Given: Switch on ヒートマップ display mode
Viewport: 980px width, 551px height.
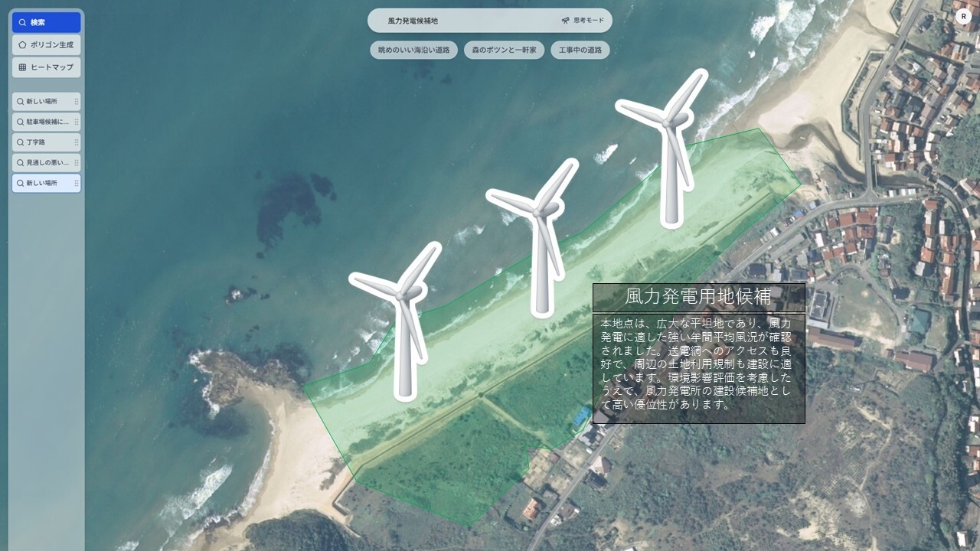Looking at the screenshot, I should [x=47, y=67].
